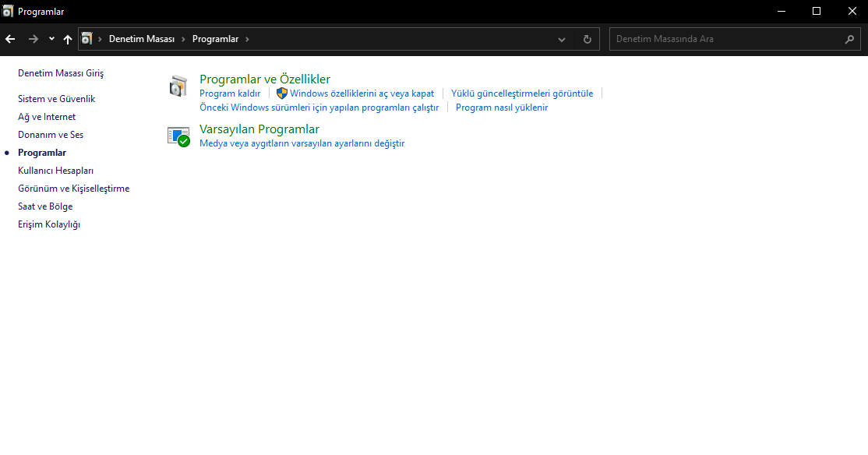Image resolution: width=868 pixels, height=455 pixels.
Task: Minimize the Programlar window
Action: point(782,11)
